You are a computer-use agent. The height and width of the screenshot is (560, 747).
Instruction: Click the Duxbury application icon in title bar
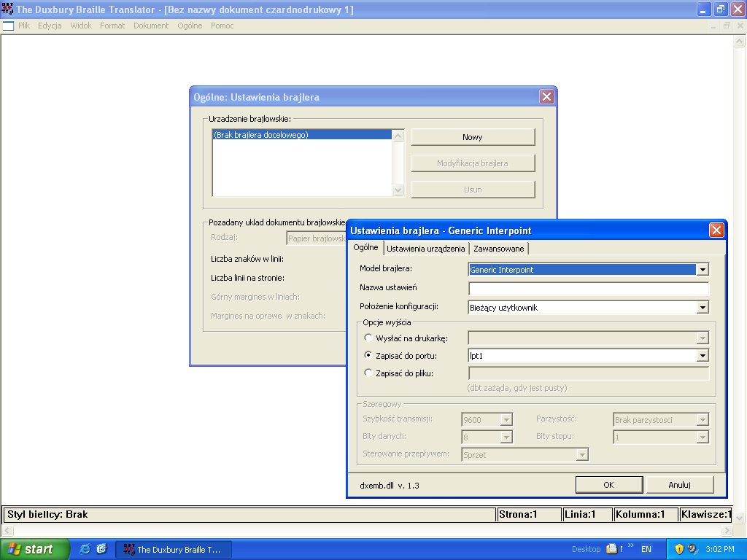pos(7,9)
